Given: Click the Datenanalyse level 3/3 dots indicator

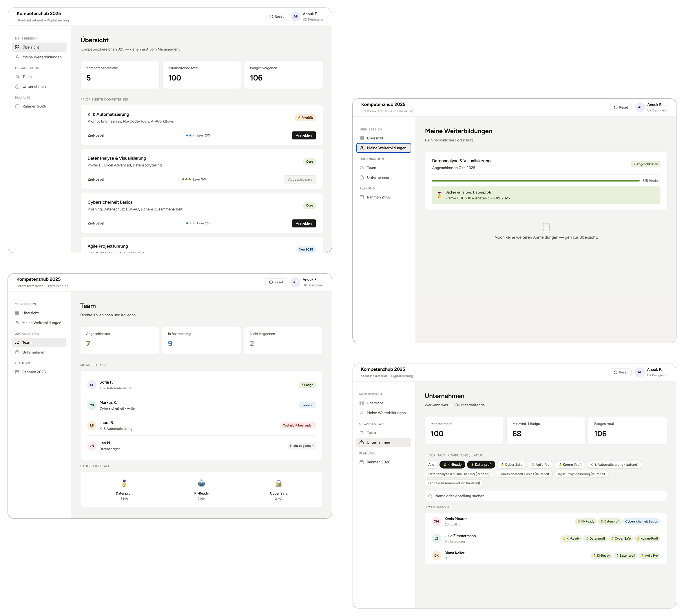Looking at the screenshot, I should tap(186, 179).
